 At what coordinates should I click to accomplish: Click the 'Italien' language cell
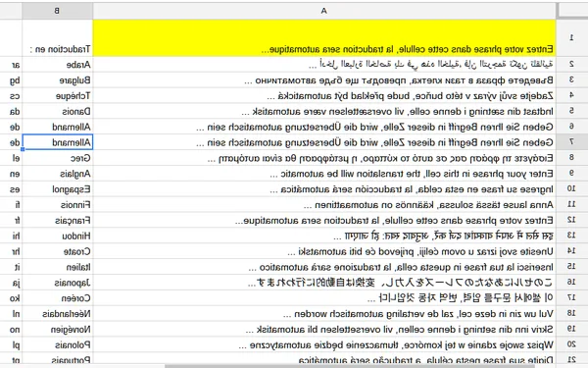[58, 267]
